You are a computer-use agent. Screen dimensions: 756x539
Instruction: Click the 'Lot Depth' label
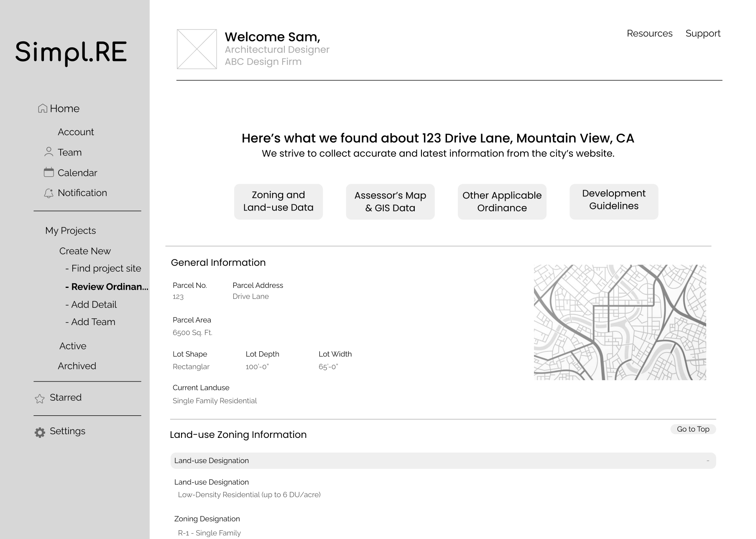pos(263,354)
